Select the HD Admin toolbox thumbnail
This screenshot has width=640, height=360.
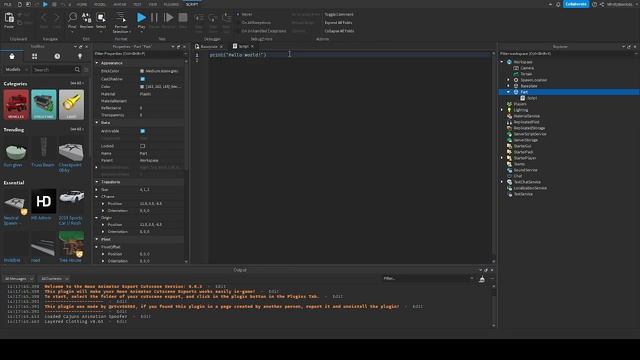(x=44, y=200)
